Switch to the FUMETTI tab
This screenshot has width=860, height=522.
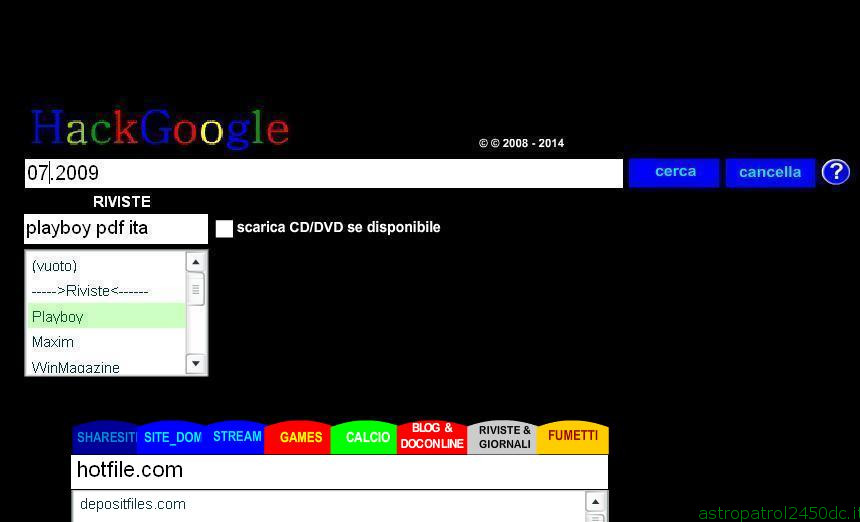coord(573,437)
